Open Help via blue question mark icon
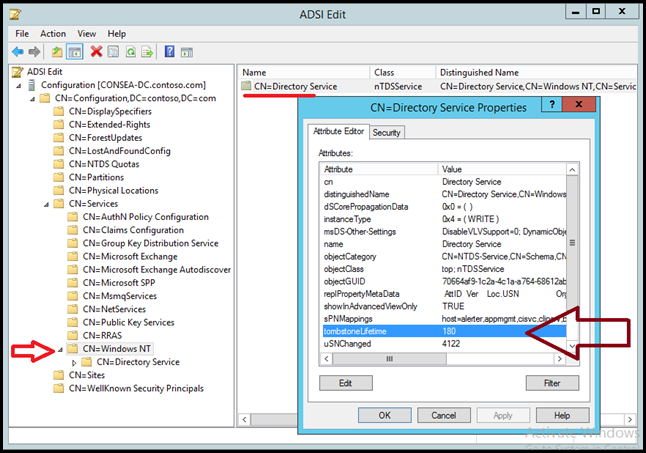The height and width of the screenshot is (453, 646). tap(170, 51)
